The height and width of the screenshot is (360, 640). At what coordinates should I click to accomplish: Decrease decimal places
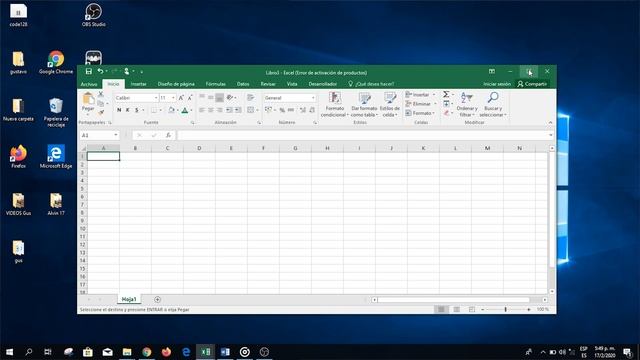(x=311, y=110)
